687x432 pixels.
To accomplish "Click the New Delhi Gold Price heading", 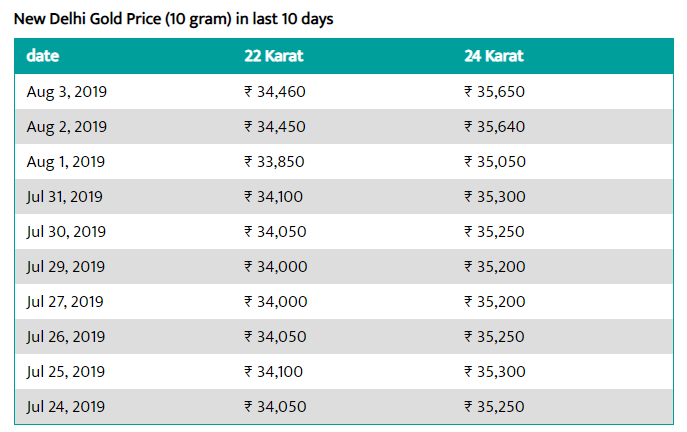I will tap(174, 19).
